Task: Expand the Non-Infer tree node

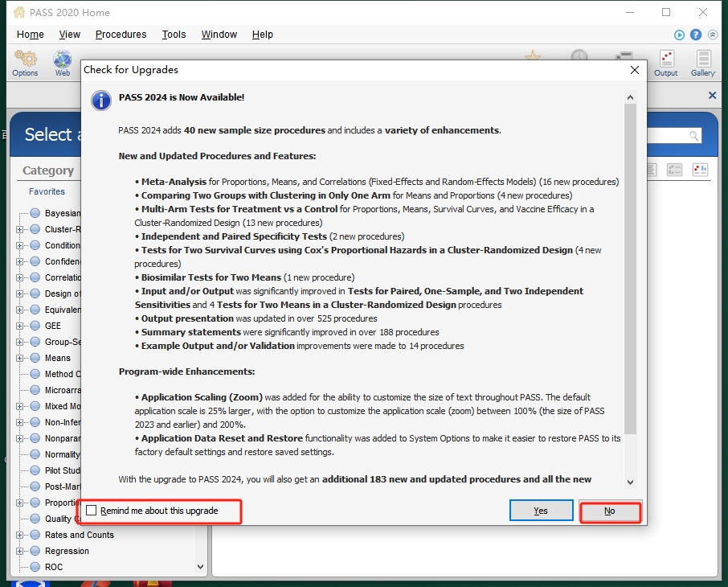Action: point(19,422)
